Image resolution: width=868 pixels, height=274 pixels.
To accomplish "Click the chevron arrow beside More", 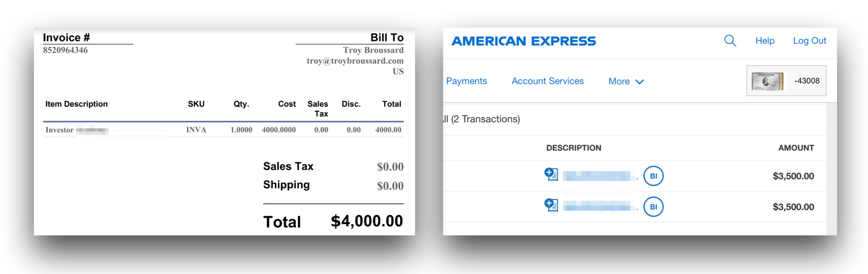I will (x=640, y=82).
